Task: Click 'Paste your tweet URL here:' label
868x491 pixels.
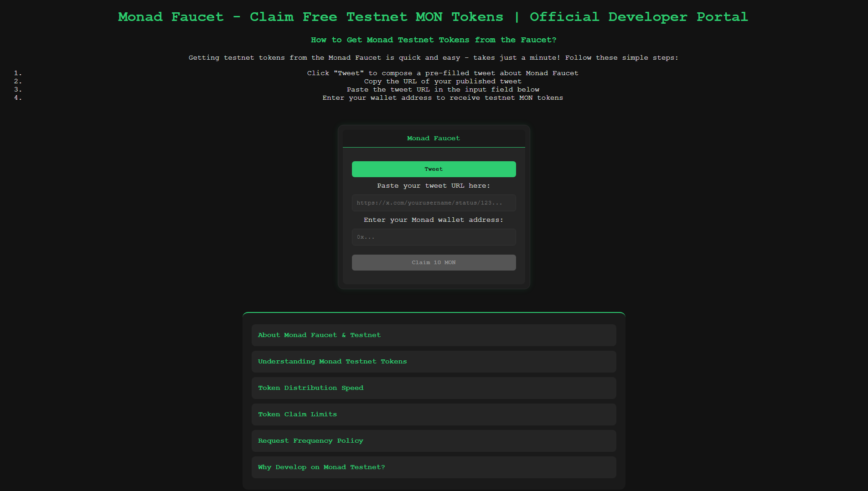Action: pyautogui.click(x=434, y=186)
